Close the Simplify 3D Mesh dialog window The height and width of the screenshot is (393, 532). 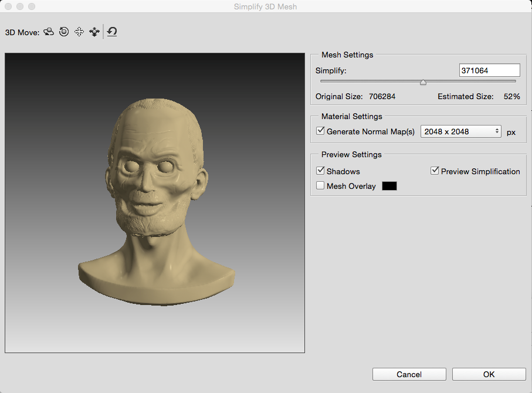coord(8,6)
